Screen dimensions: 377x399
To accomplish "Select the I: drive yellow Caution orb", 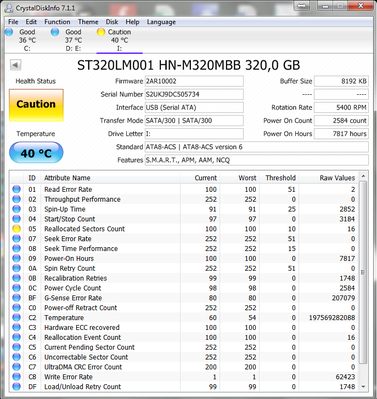I will [101, 32].
